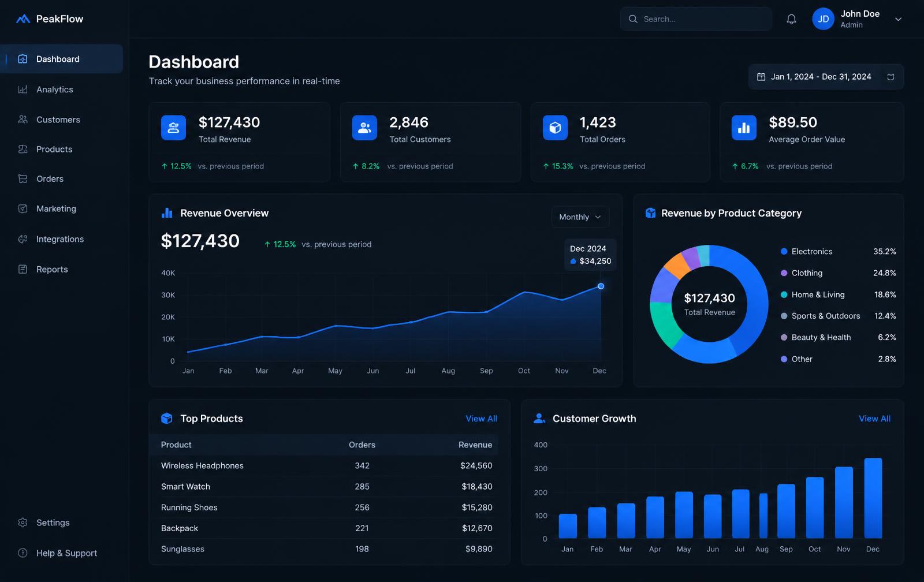Click the Customer Growth person icon
924x582 pixels.
click(x=539, y=419)
